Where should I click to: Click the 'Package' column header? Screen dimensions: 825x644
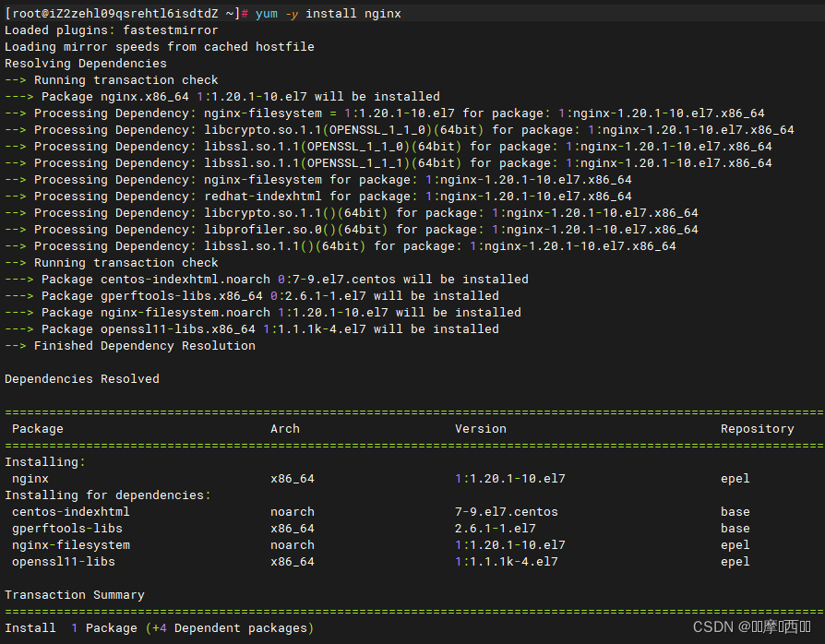(38, 429)
